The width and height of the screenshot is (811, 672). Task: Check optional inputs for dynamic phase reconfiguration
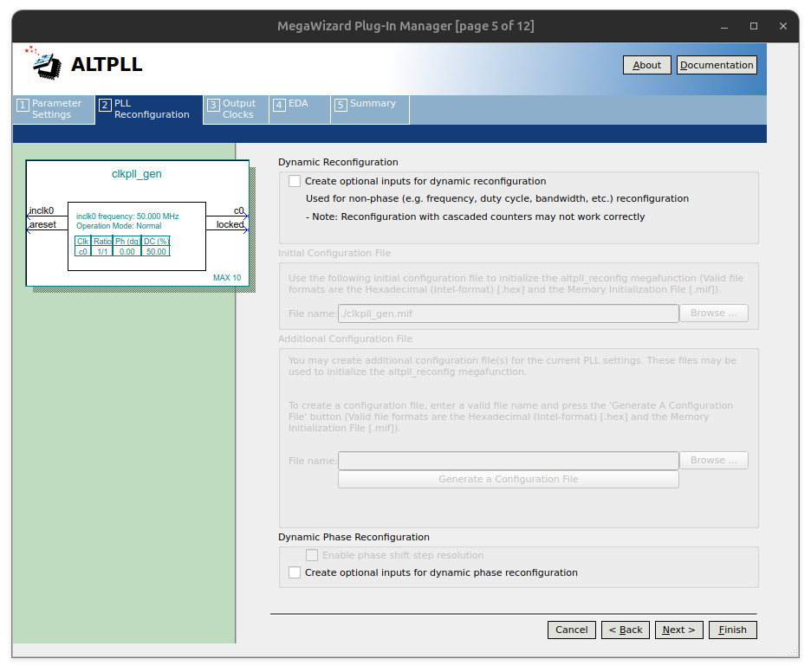point(295,572)
